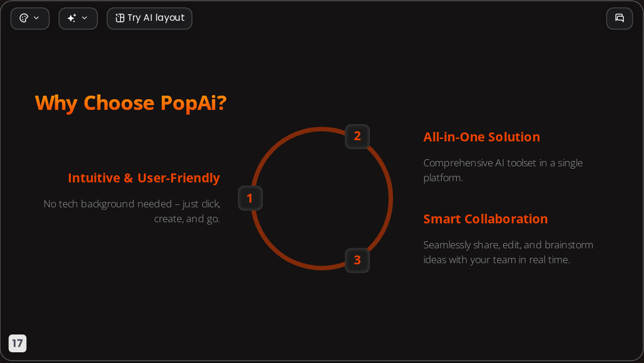
Task: Select the number 3 marker on circle
Action: coord(357,260)
